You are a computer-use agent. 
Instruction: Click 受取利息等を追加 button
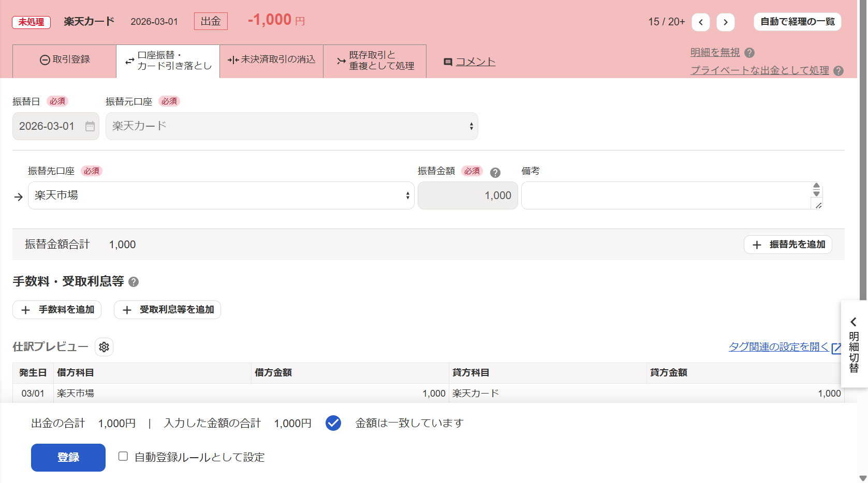(167, 310)
